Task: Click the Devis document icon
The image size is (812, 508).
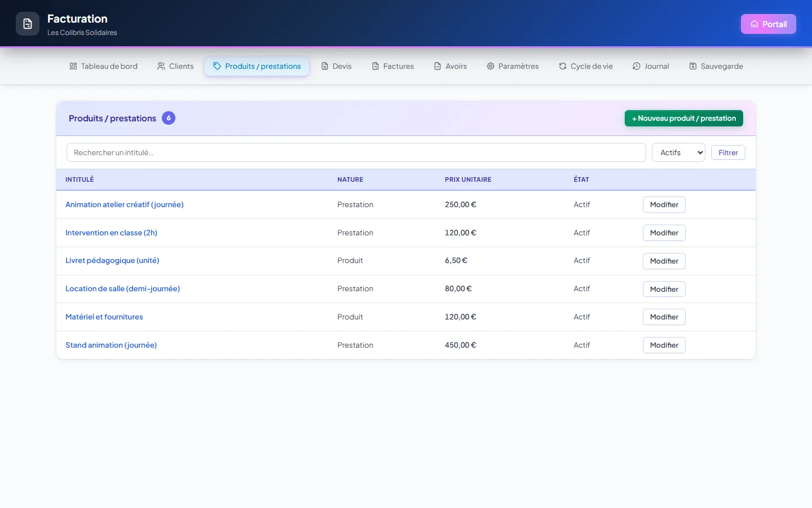Action: [325, 66]
